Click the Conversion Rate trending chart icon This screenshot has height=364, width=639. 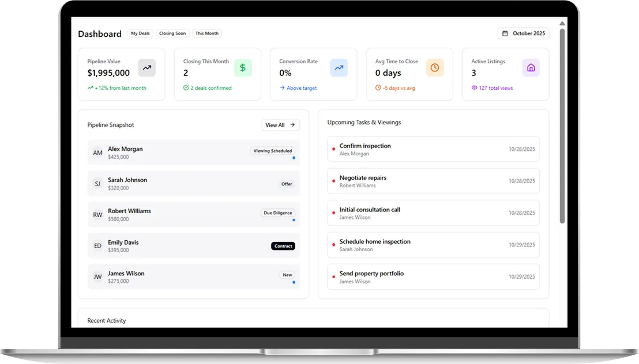pyautogui.click(x=339, y=68)
